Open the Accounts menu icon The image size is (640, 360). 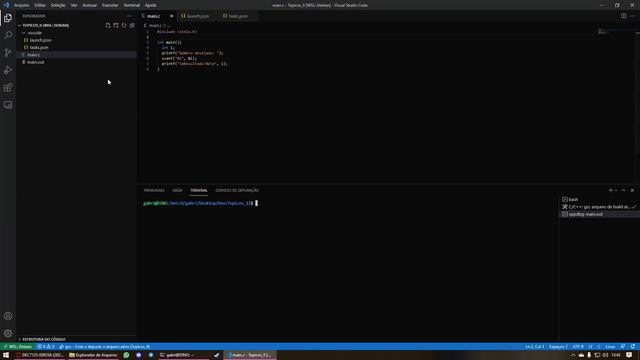[8, 316]
